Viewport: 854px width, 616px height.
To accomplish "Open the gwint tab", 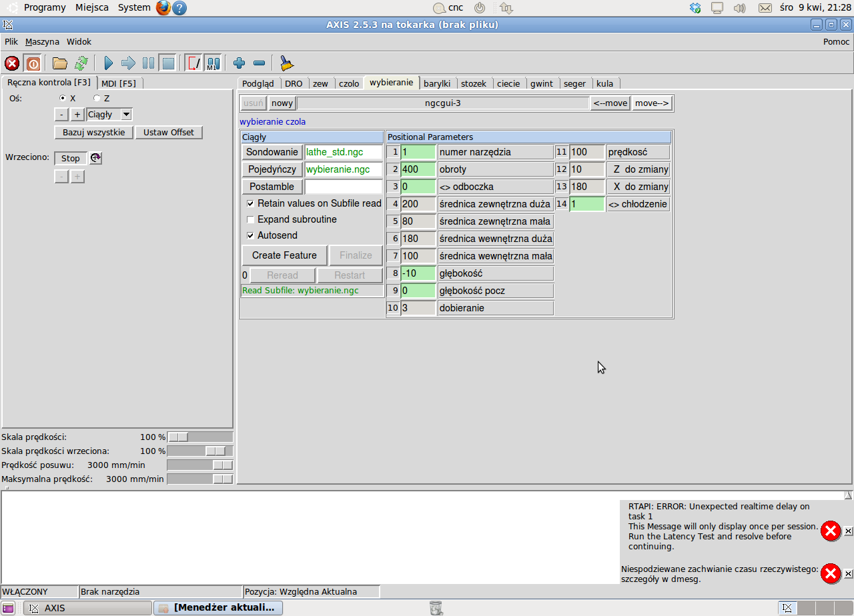I will pyautogui.click(x=542, y=83).
